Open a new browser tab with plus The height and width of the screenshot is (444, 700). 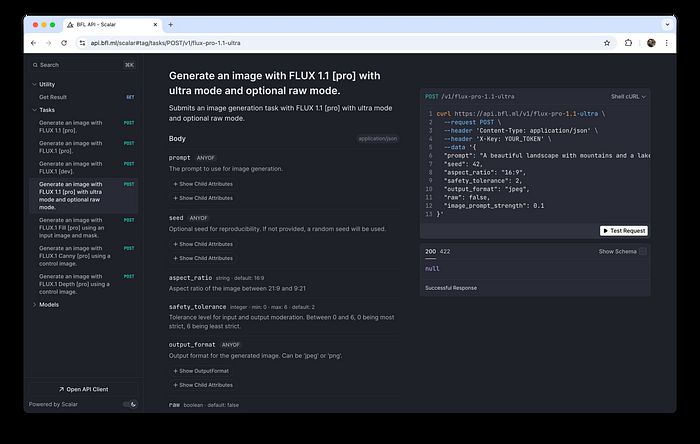pos(171,24)
